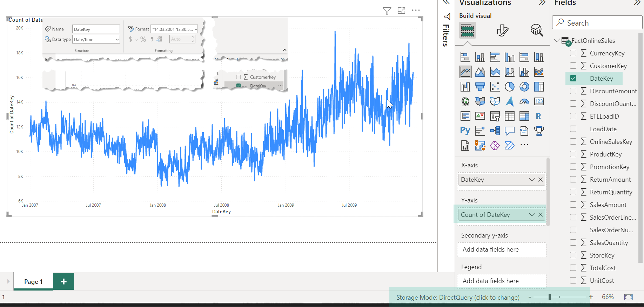644x307 pixels.
Task: Add a new page with plus button
Action: pyautogui.click(x=63, y=281)
